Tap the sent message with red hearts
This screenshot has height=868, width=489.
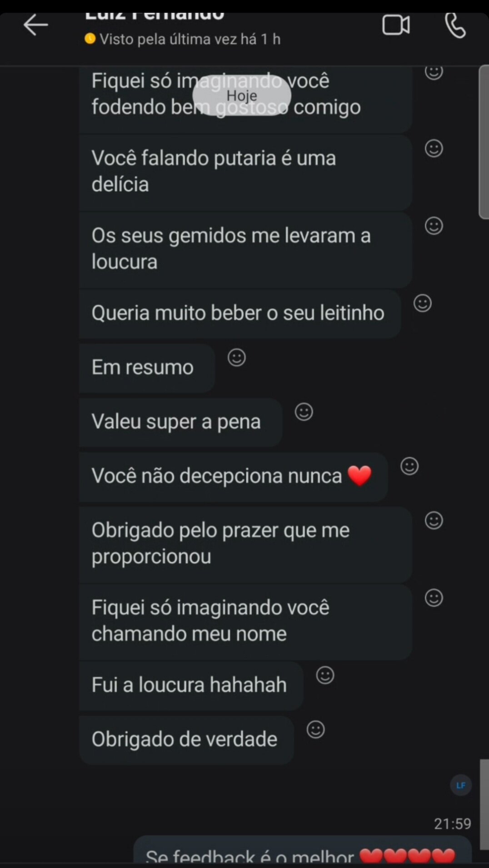tap(302, 855)
